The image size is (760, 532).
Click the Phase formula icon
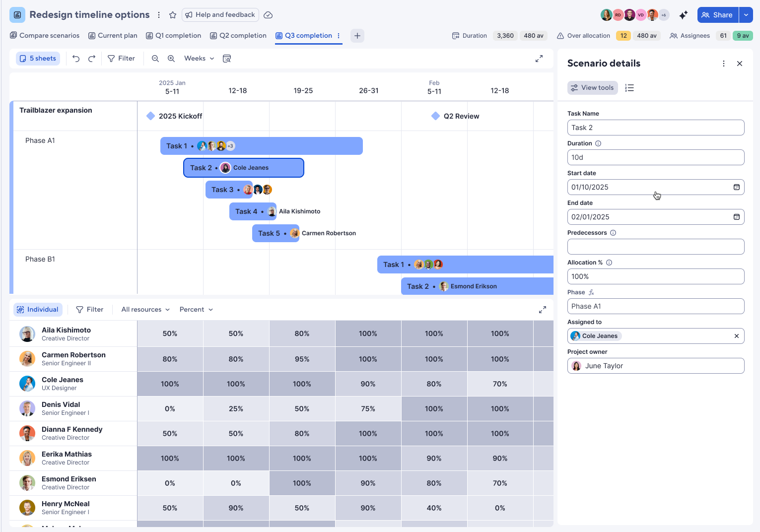(591, 292)
